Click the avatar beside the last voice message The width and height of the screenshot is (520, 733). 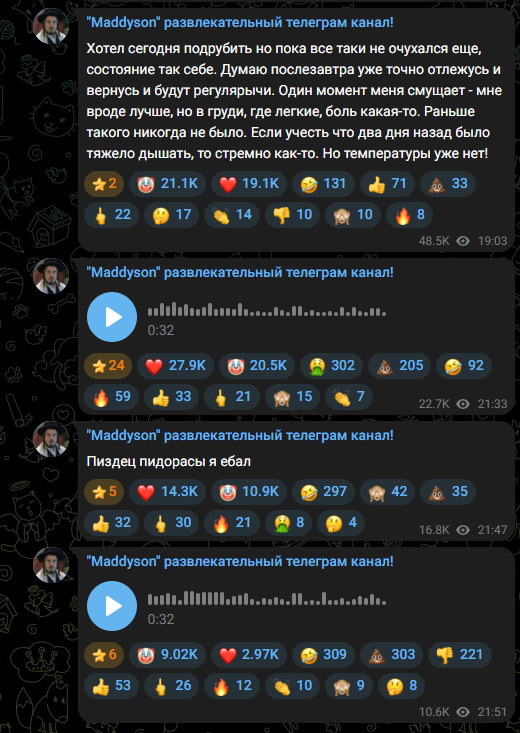(x=51, y=565)
